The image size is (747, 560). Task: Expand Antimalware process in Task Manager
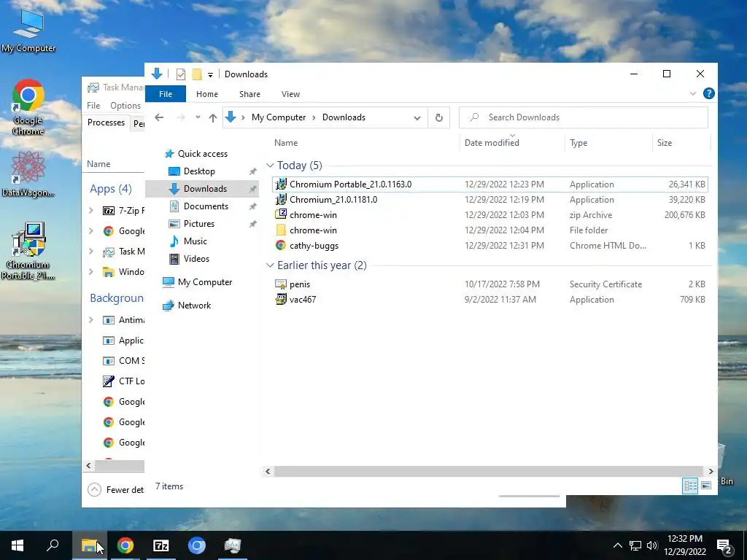91,320
